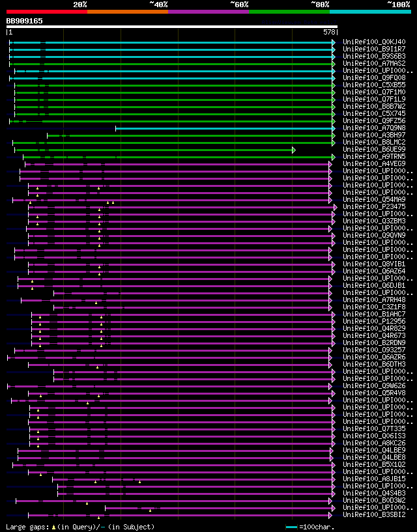Select hit label UniRef100_Q4LBE9

click(x=374, y=450)
